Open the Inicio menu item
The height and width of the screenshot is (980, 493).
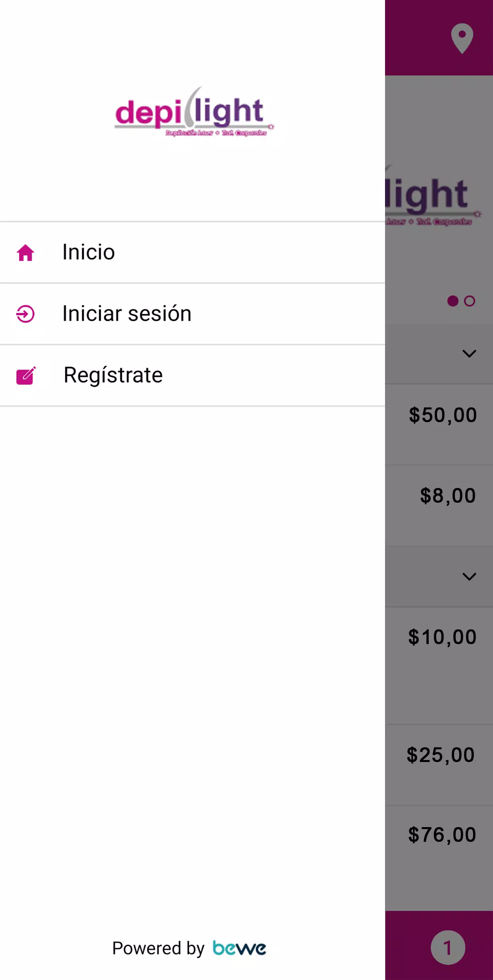89,253
